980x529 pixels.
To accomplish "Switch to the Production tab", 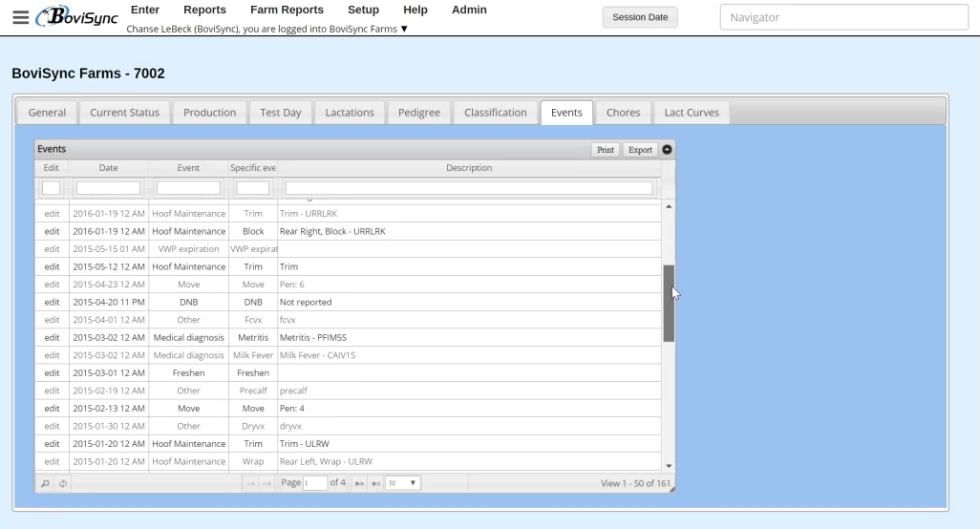I will pos(209,113).
